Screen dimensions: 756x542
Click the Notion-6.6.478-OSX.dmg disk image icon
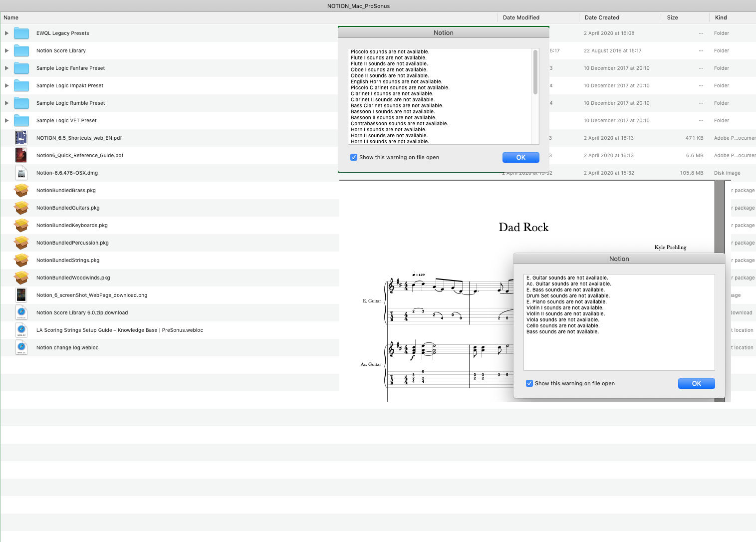(21, 173)
